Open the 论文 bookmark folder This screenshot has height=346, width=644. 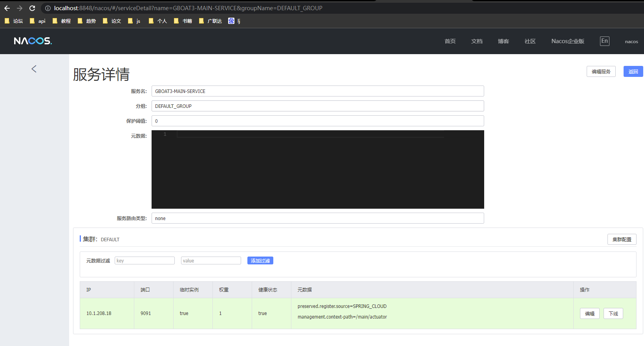pos(112,21)
